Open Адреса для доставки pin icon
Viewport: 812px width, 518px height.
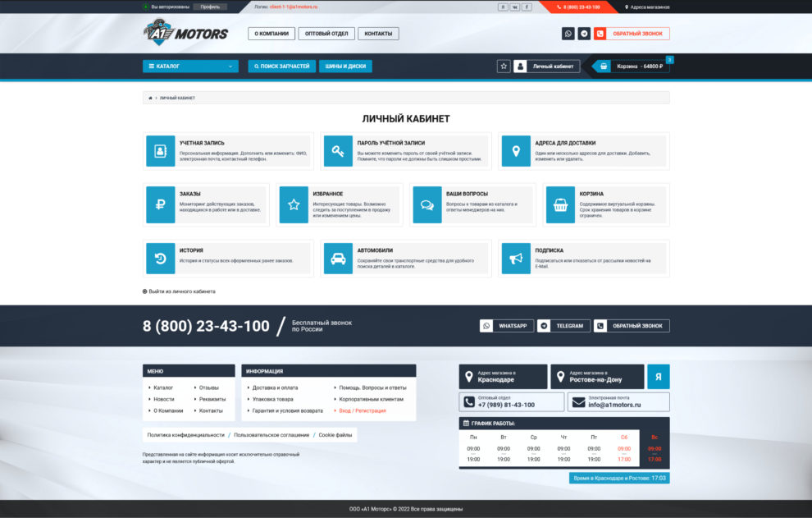(516, 151)
